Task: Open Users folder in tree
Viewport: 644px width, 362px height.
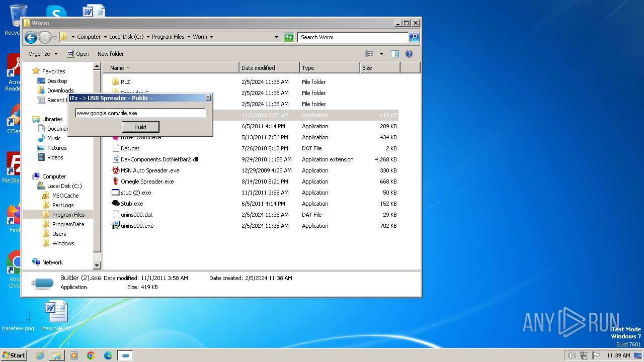Action: [x=59, y=234]
